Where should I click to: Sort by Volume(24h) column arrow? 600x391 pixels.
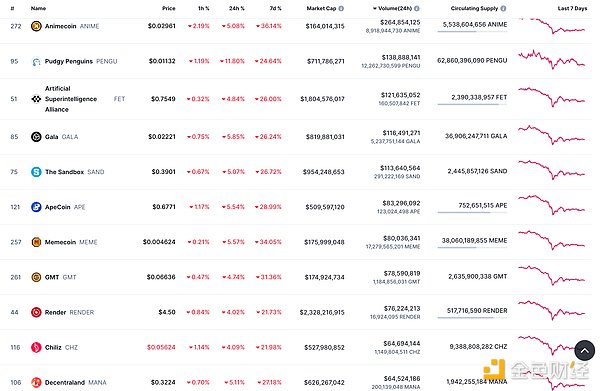click(375, 8)
